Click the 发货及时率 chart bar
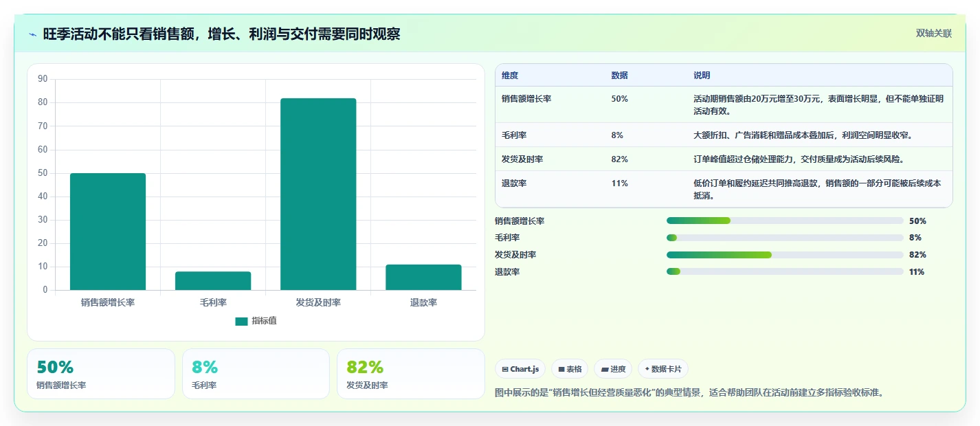This screenshot has height=426, width=980. (318, 194)
